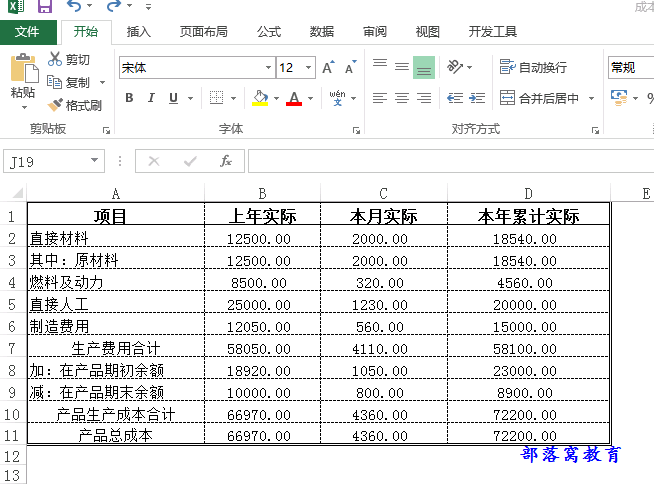Click the Copy (复制) icon

pos(54,82)
